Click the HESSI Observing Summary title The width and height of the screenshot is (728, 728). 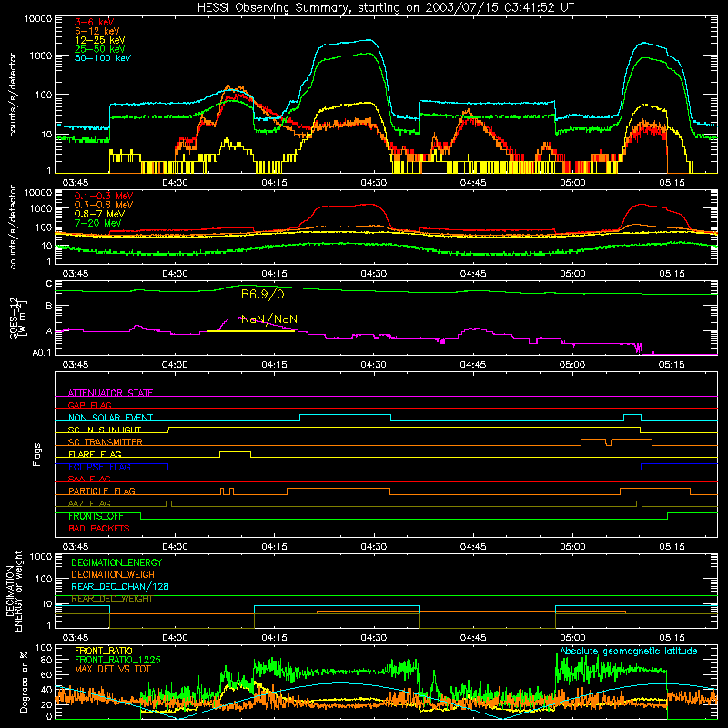pos(386,7)
